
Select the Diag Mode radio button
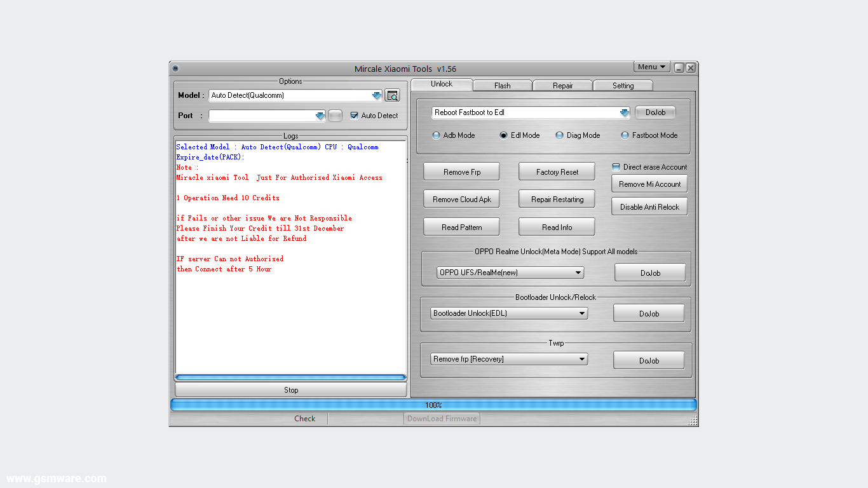[x=560, y=135]
